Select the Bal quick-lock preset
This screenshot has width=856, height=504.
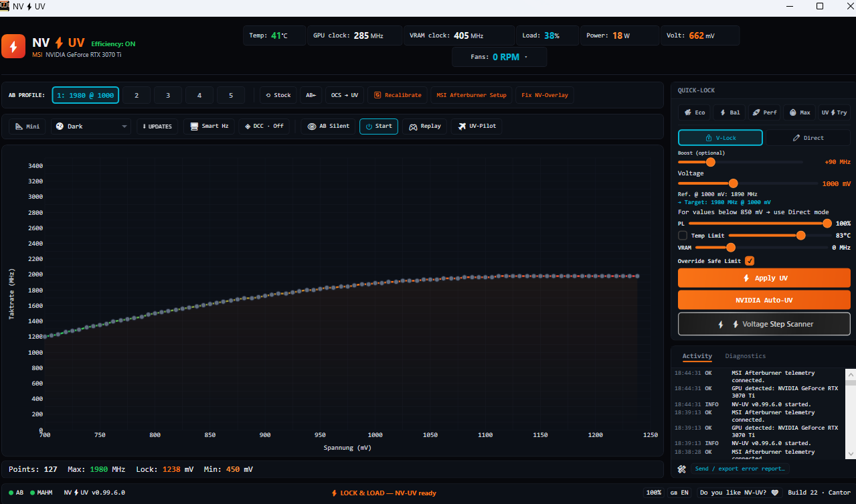[x=729, y=112]
